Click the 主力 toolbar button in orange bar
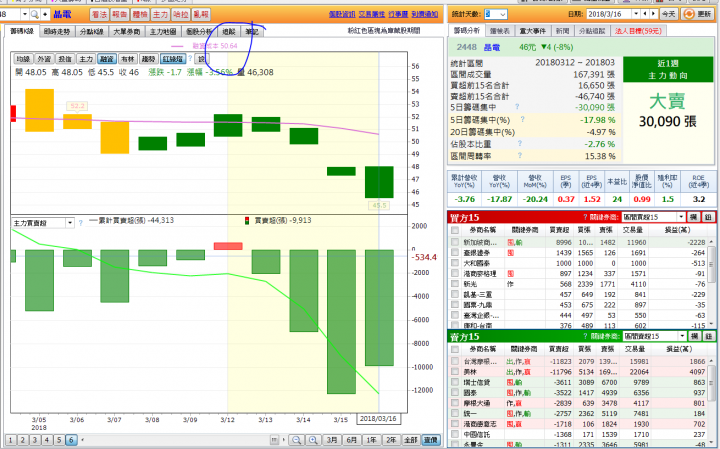720x449 pixels. [160, 15]
